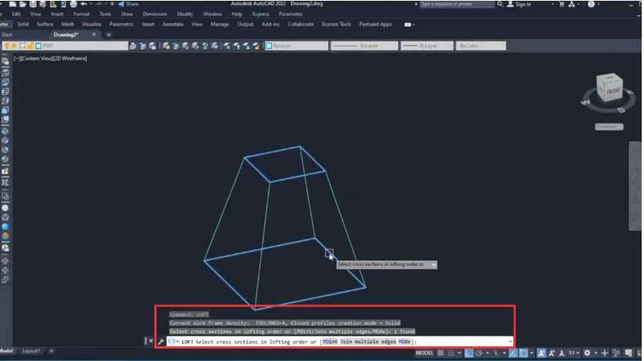Image resolution: width=644 pixels, height=361 pixels.
Task: Open the Dimension menu
Action: coord(154,14)
